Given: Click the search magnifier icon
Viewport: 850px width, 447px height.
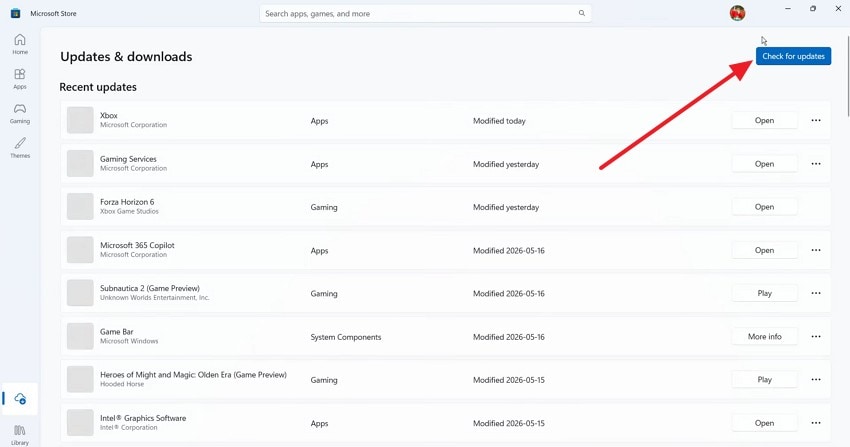Looking at the screenshot, I should tap(582, 13).
